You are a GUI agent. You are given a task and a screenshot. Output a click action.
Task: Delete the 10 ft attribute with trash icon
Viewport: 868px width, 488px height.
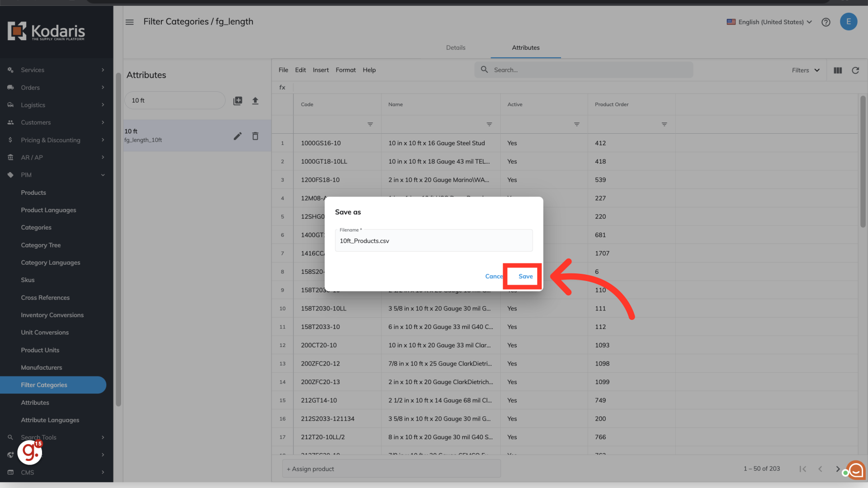tap(255, 136)
